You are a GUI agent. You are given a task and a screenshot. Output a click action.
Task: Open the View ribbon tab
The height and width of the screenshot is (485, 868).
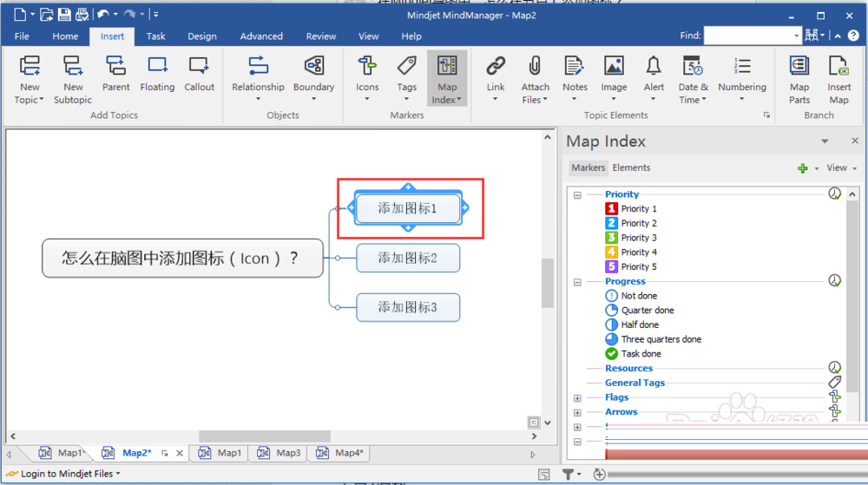coord(368,36)
